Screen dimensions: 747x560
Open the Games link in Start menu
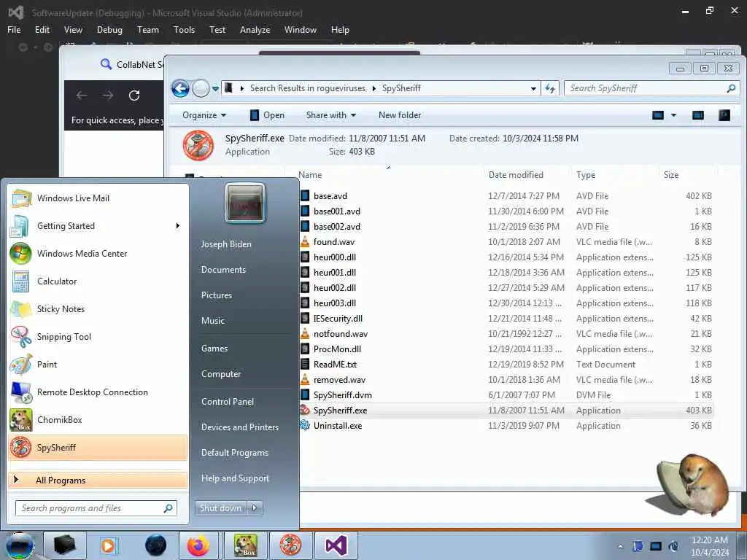(x=214, y=348)
